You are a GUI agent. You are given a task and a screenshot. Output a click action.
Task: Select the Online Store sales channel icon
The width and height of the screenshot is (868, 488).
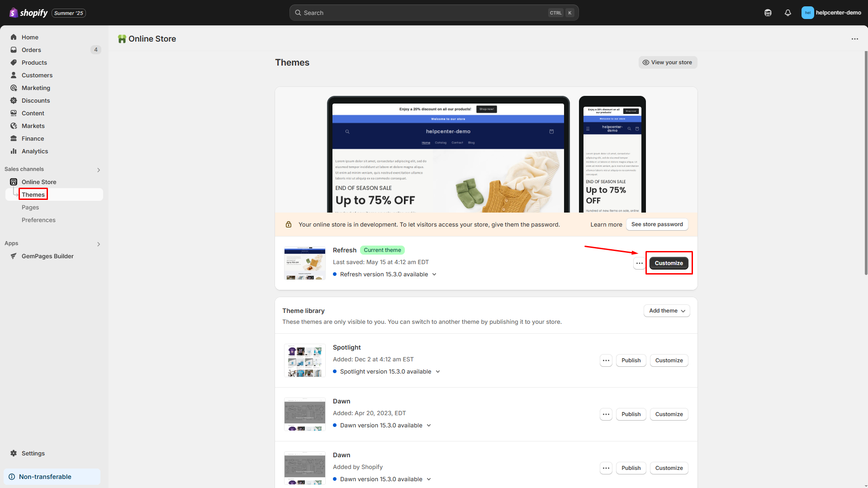[x=14, y=182]
